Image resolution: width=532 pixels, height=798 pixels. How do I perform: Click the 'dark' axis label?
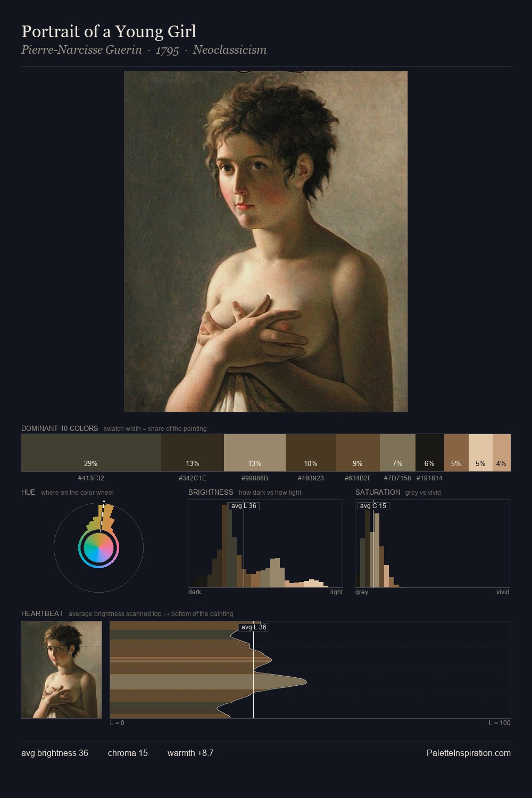pos(195,592)
